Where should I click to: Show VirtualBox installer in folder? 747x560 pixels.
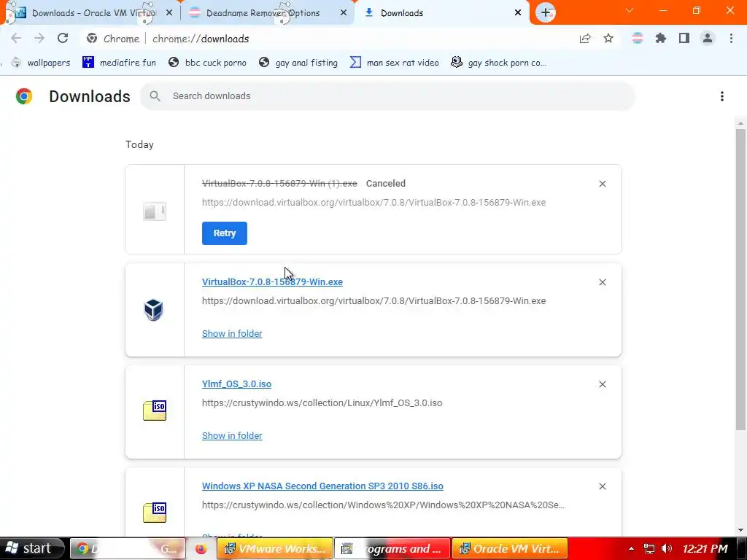232,334
